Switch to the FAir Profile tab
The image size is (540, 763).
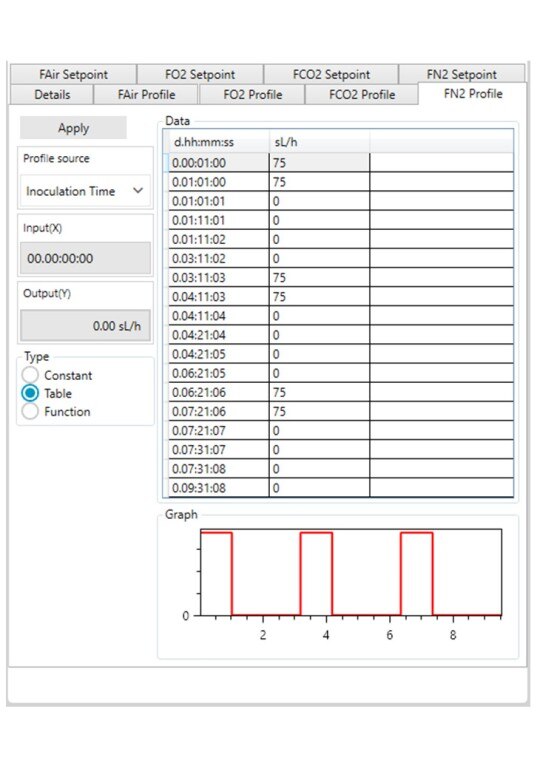point(146,94)
